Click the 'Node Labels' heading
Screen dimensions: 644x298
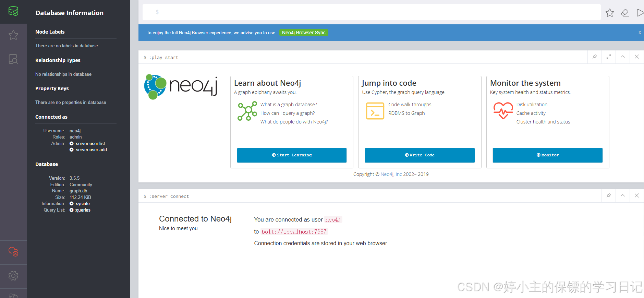[x=50, y=32]
